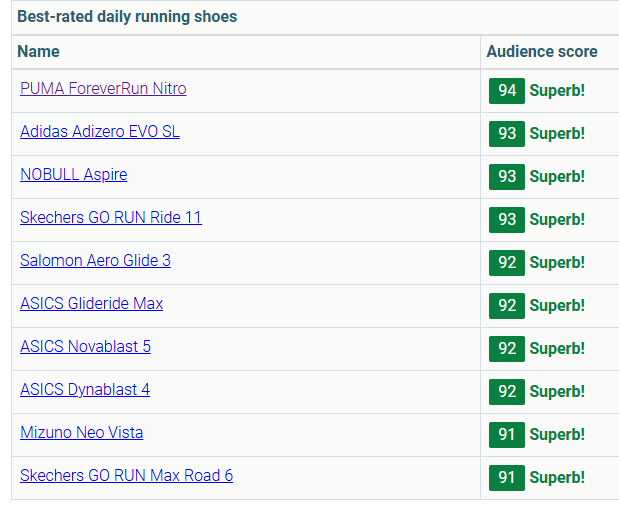Open the Skechers GO RUN Ride 11 link
The height and width of the screenshot is (520, 619).
click(111, 218)
